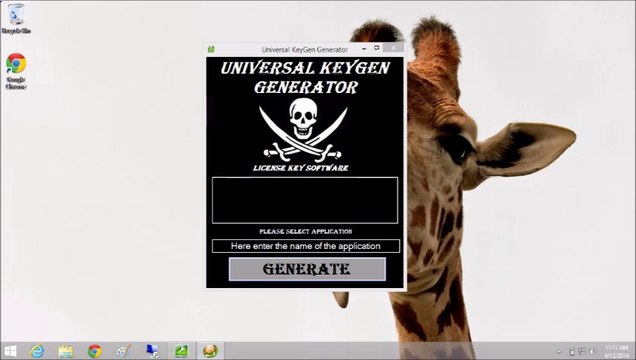Minimize the Universal KeyGen Generator window
636x360 pixels.
click(364, 49)
